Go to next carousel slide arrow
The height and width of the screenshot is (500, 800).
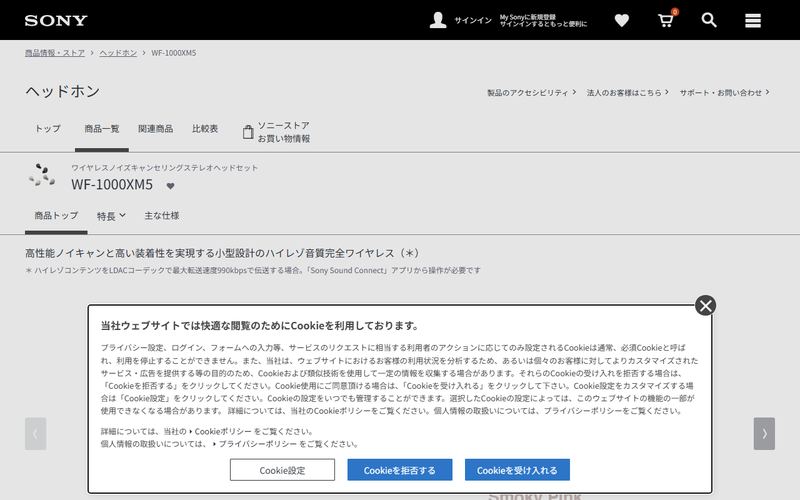point(764,434)
